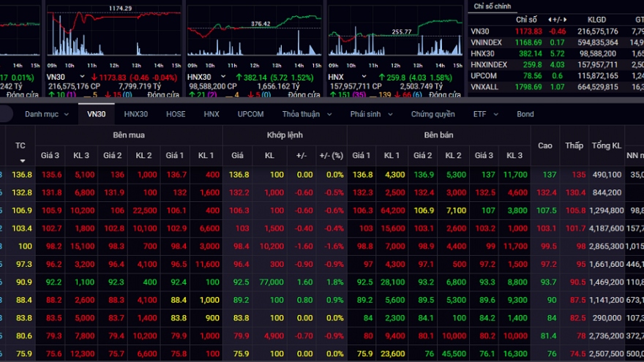Click the Cao column header
The width and height of the screenshot is (644, 362).
pos(545,146)
